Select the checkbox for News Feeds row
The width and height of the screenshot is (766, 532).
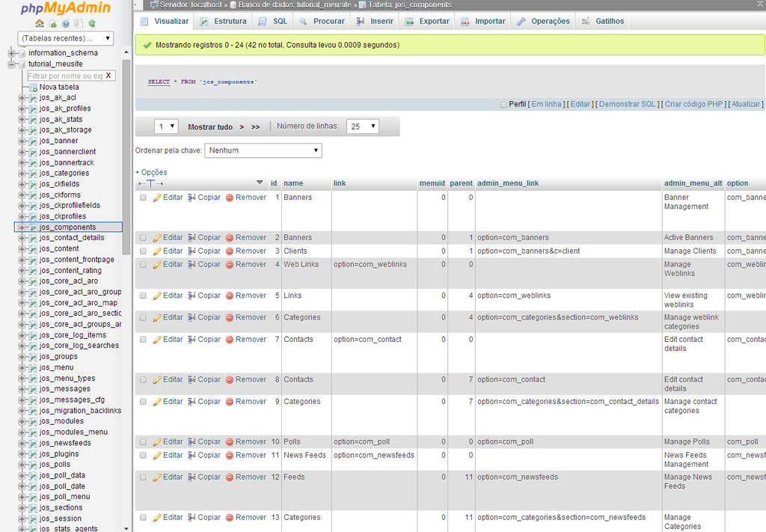pyautogui.click(x=143, y=455)
